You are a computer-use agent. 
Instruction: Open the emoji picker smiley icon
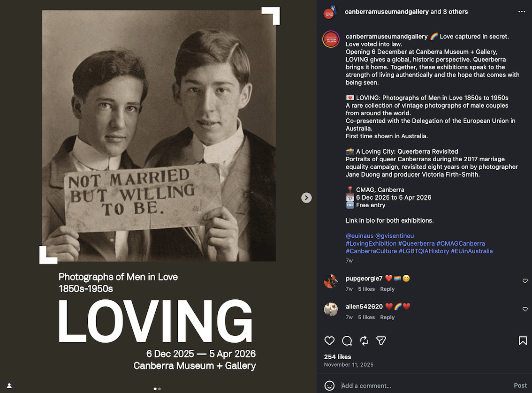[329, 385]
